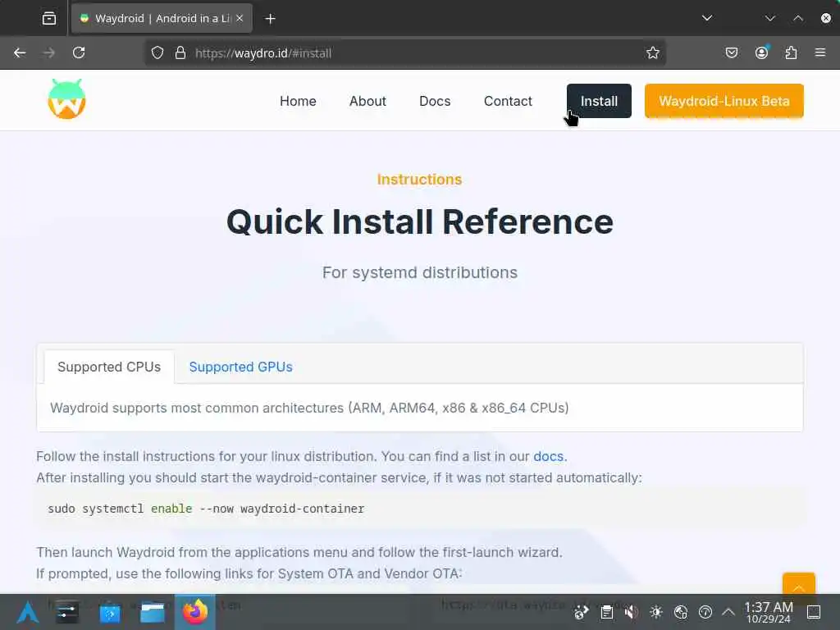The height and width of the screenshot is (630, 840).
Task: Open the audio volume tray icon
Action: pyautogui.click(x=631, y=612)
